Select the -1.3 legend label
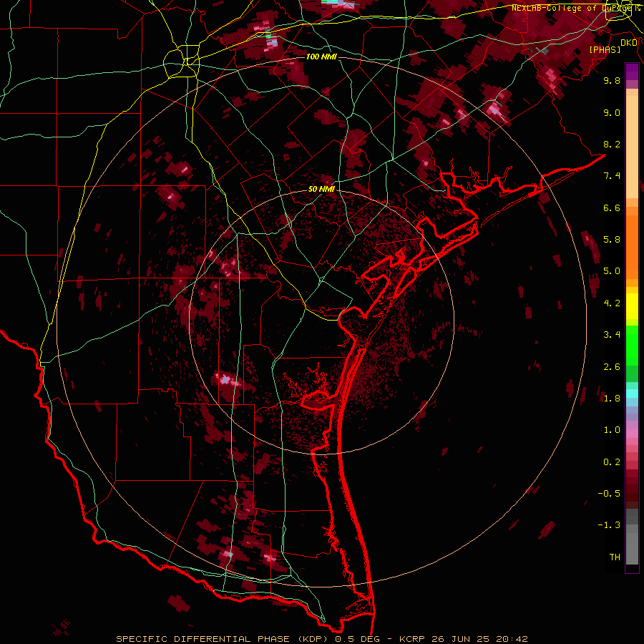The width and height of the screenshot is (644, 644). pos(609,525)
